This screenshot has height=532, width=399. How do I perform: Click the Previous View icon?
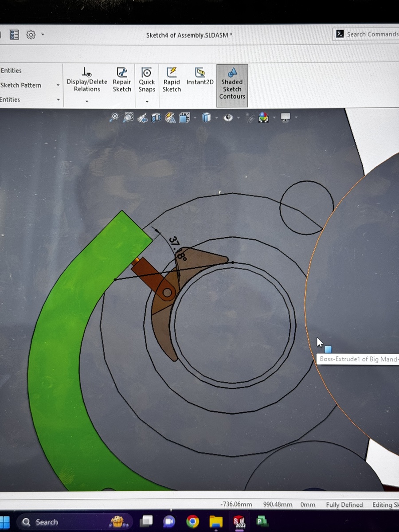tap(142, 118)
